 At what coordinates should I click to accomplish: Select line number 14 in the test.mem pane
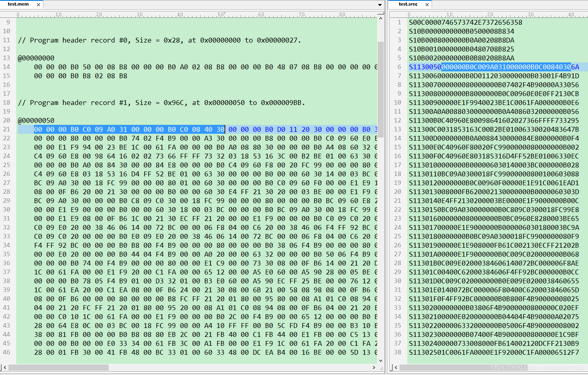(x=6, y=67)
